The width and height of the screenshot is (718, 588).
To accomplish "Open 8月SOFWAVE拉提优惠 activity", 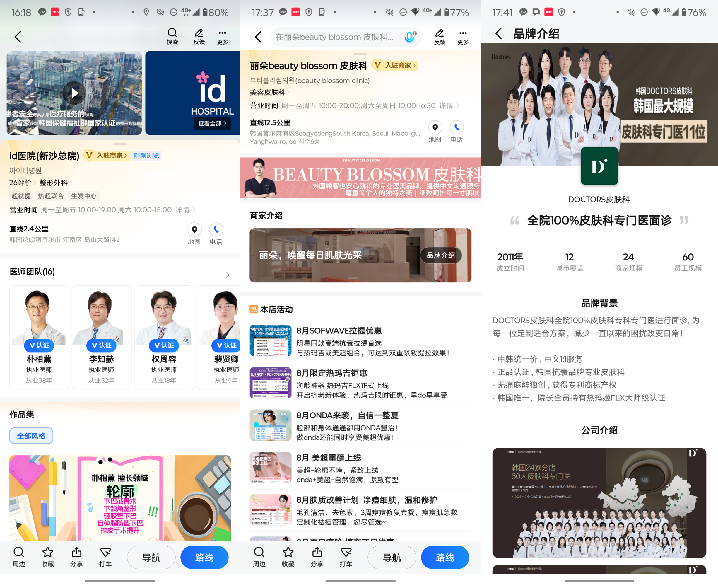I will [360, 341].
